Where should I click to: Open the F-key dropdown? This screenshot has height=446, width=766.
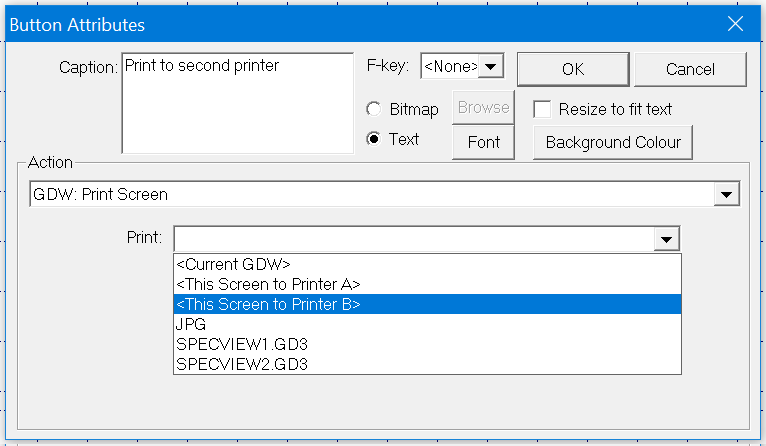pyautogui.click(x=491, y=67)
